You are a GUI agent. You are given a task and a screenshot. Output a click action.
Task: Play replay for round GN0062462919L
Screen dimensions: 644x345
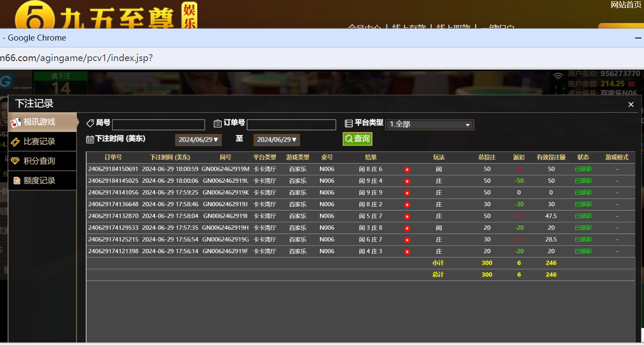(x=407, y=181)
